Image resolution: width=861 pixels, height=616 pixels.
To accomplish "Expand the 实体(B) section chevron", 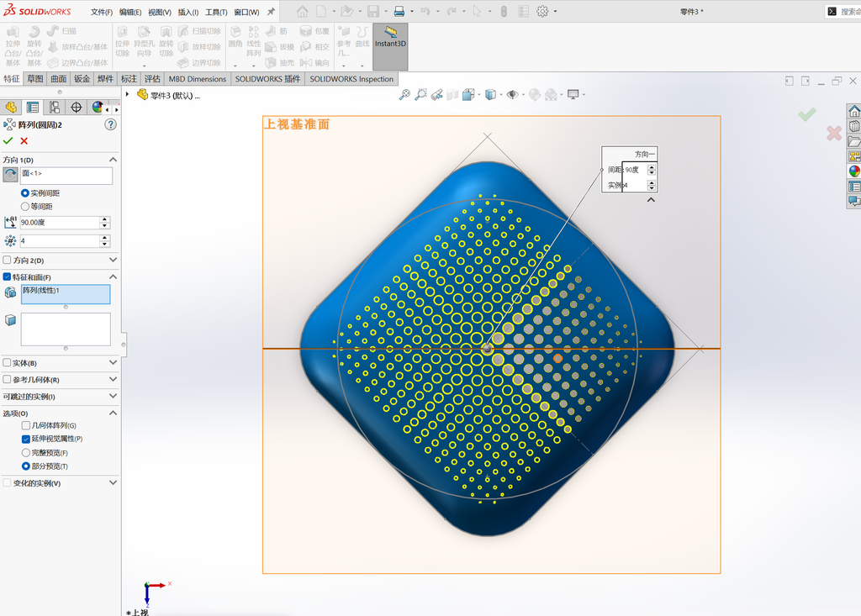I will (114, 363).
